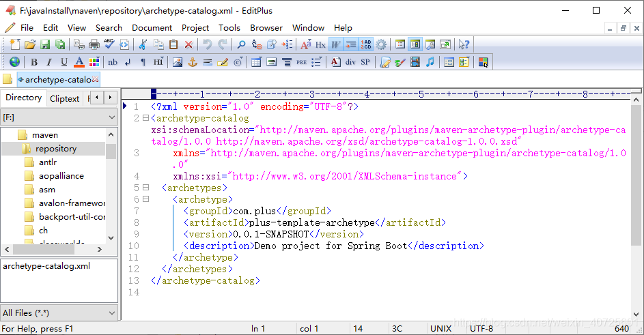The height and width of the screenshot is (335, 644).
Task: Click the context help arrow icon
Action: (464, 44)
